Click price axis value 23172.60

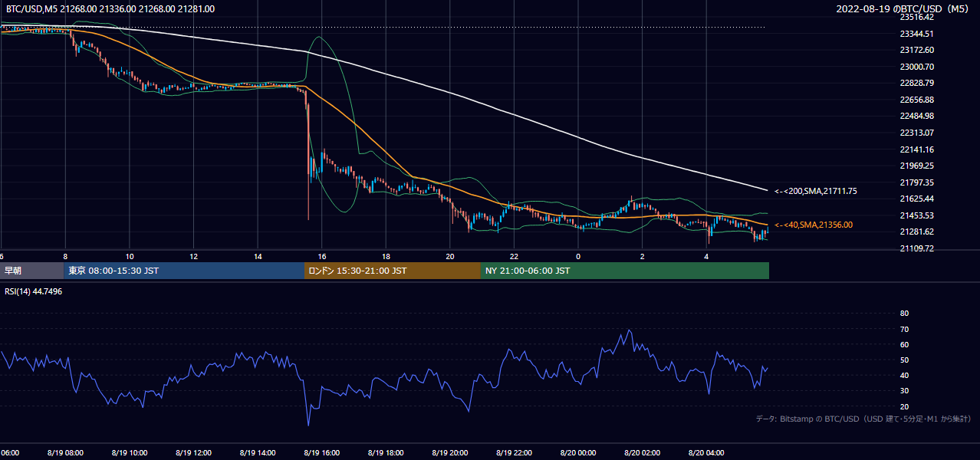[x=916, y=50]
